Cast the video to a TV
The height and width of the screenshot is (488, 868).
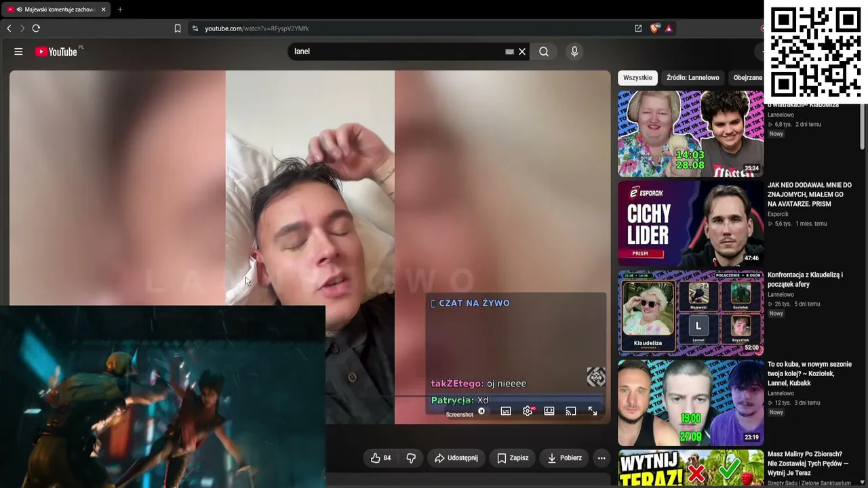(x=571, y=411)
